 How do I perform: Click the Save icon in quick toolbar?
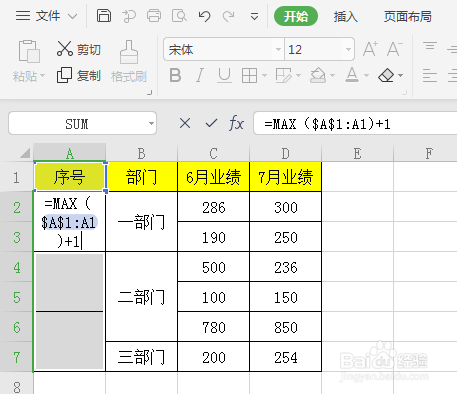[104, 16]
